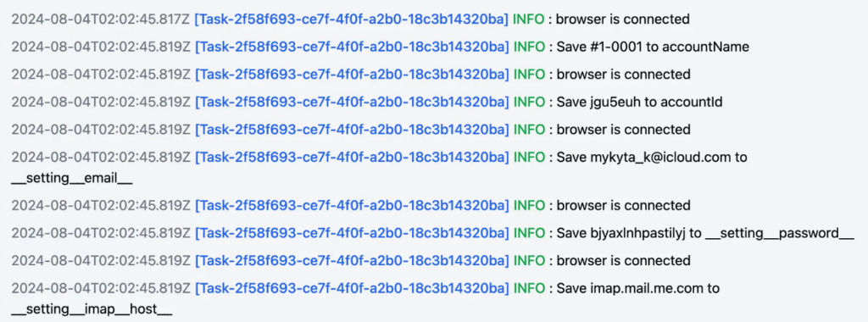Click the '__setting__password__' text
Screen dimensions: 868x322
coord(780,233)
